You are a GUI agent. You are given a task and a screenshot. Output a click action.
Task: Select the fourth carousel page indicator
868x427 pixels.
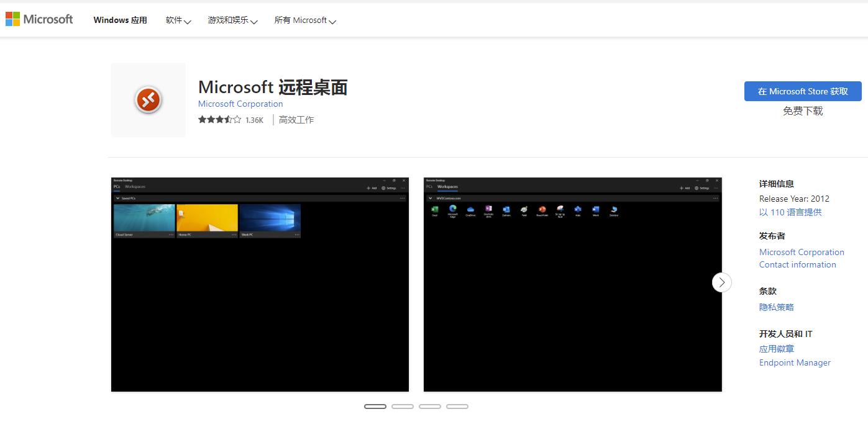click(x=457, y=407)
